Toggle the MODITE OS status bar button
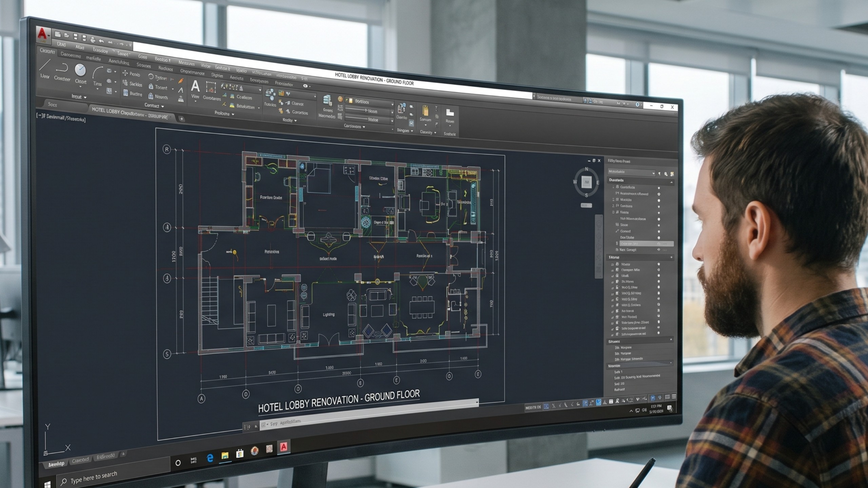 pyautogui.click(x=533, y=408)
